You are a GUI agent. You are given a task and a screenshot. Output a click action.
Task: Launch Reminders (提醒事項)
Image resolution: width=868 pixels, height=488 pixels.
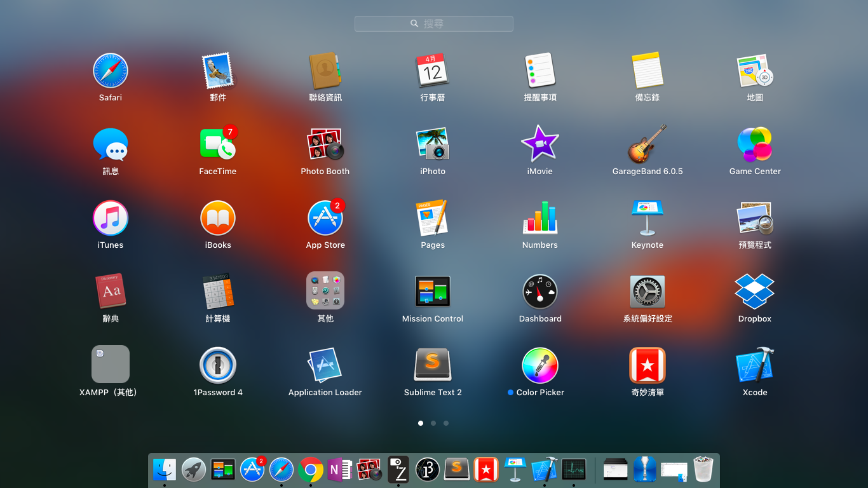(x=540, y=71)
